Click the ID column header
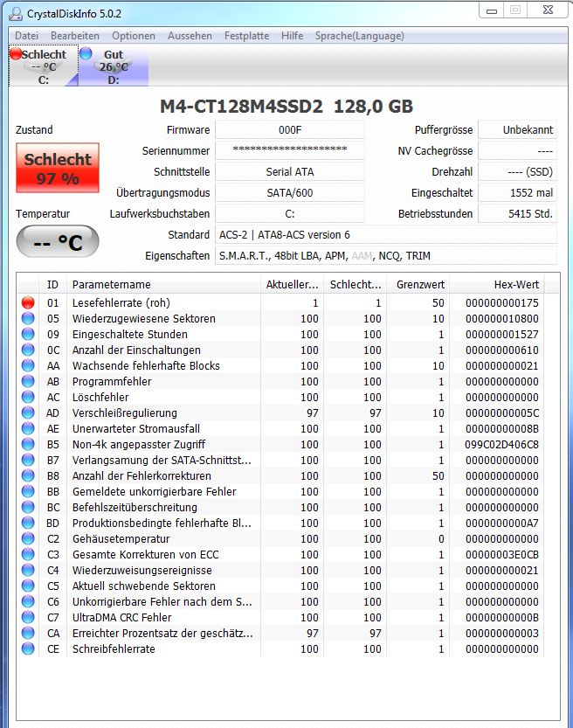 (52, 285)
